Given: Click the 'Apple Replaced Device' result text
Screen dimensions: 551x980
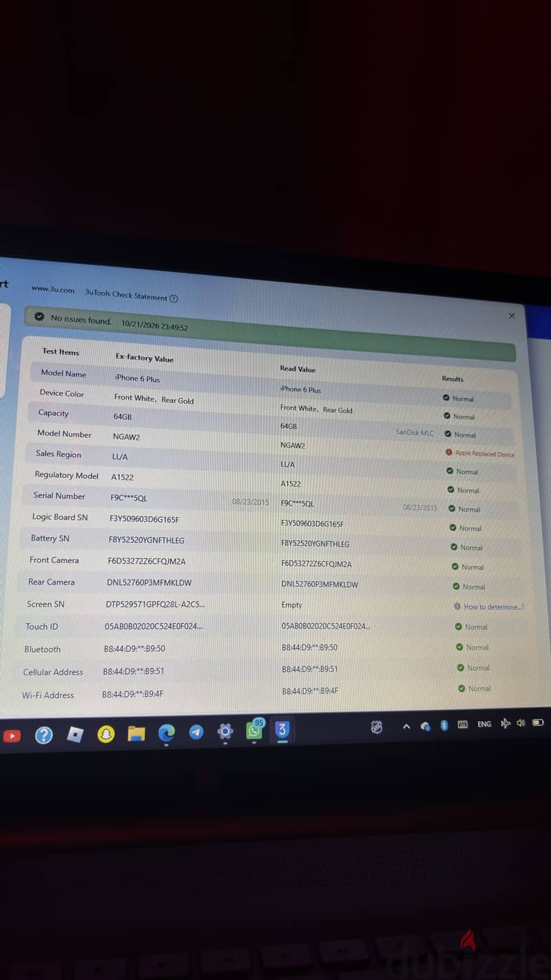Looking at the screenshot, I should pos(485,453).
